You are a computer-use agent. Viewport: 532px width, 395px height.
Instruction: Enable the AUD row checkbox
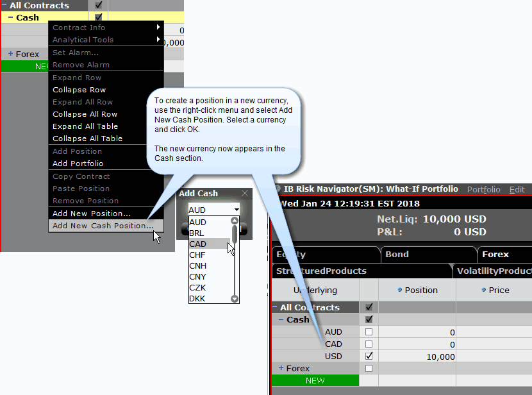coord(369,332)
